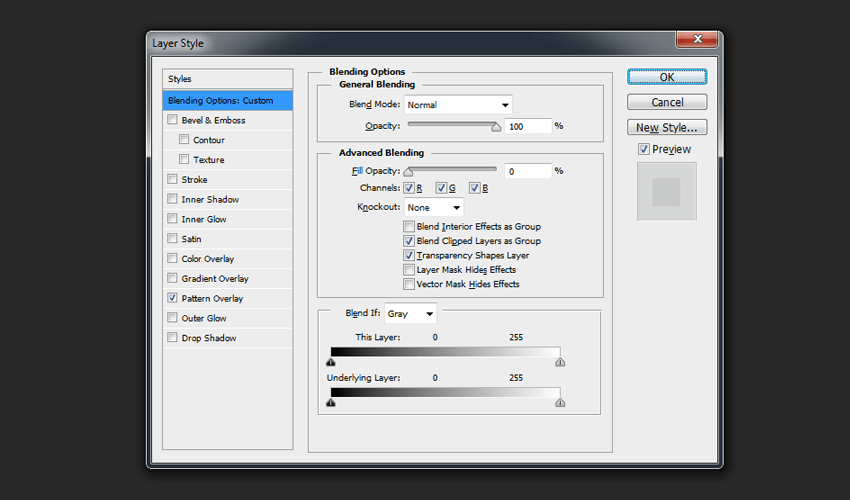Toggle the Preview checkbox
850x500 pixels.
click(x=644, y=150)
